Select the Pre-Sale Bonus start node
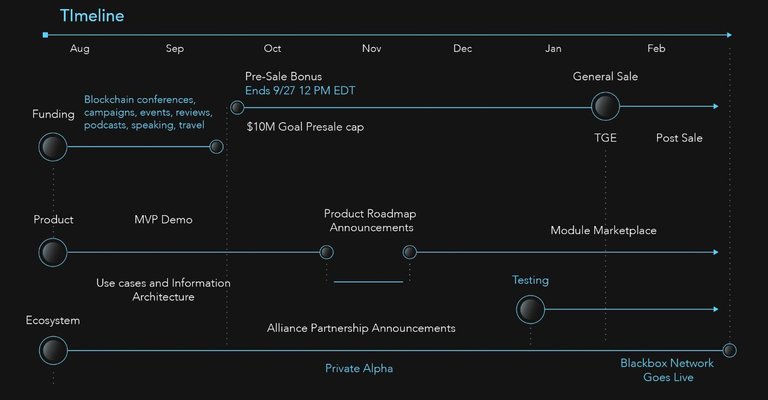 (x=237, y=108)
